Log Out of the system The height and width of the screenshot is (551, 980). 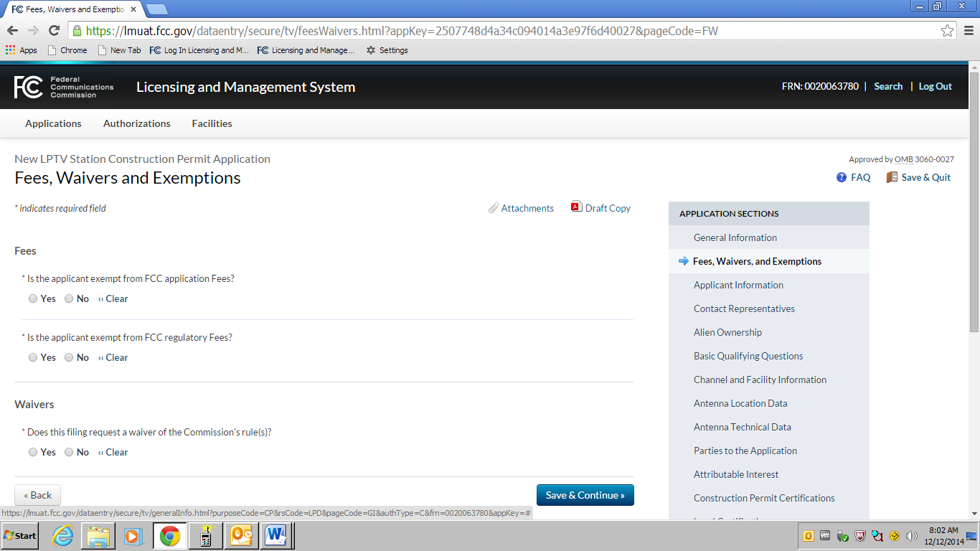point(936,86)
